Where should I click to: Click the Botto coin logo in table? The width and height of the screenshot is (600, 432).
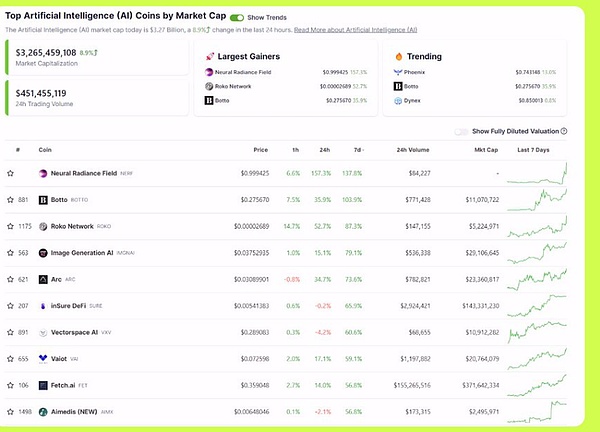tap(43, 200)
